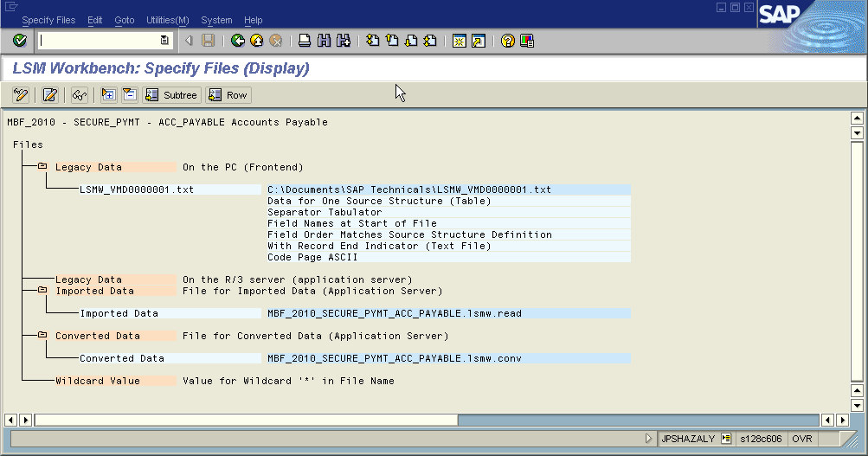Viewport: 868px width, 456px height.
Task: Collapse the Imported Data folder node
Action: click(x=42, y=290)
